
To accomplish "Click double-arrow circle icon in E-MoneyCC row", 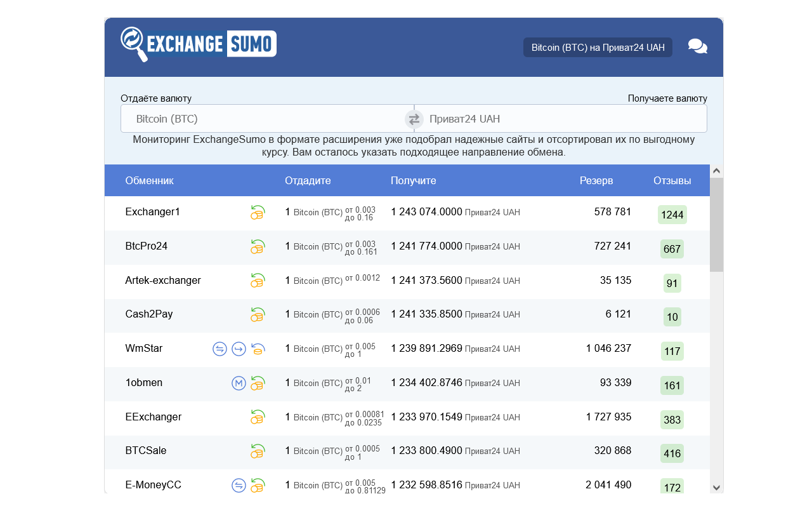I will point(239,485).
